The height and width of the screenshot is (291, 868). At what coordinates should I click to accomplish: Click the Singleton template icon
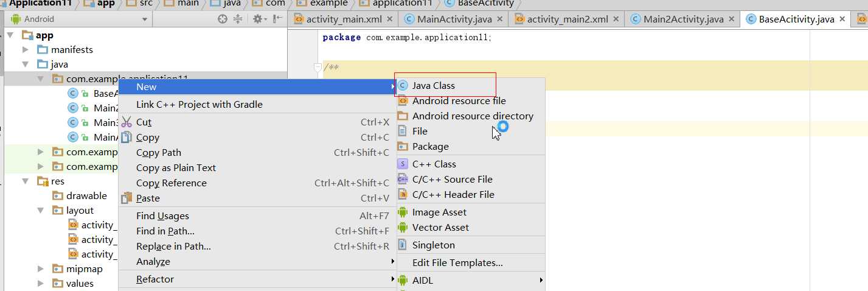click(x=403, y=245)
